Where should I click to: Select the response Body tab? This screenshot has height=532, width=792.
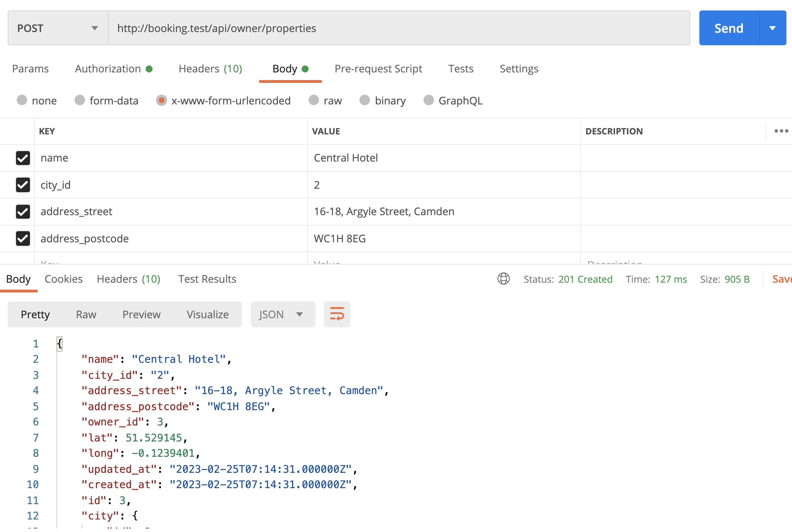tap(18, 279)
